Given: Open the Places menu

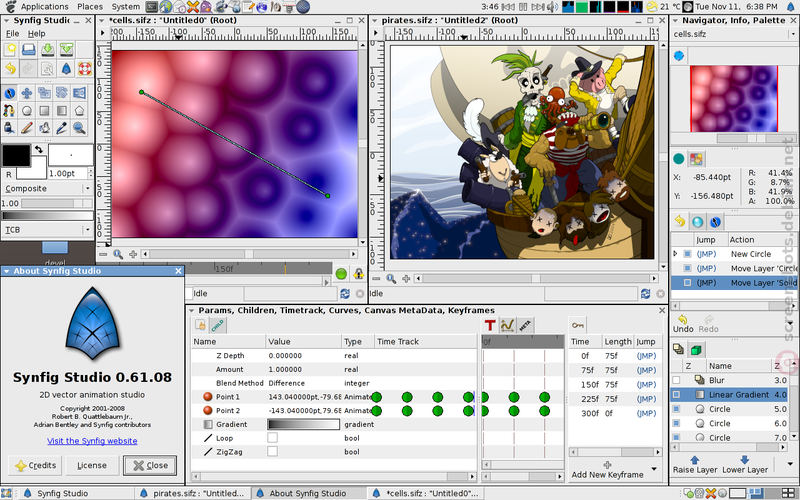Looking at the screenshot, I should pyautogui.click(x=90, y=7).
